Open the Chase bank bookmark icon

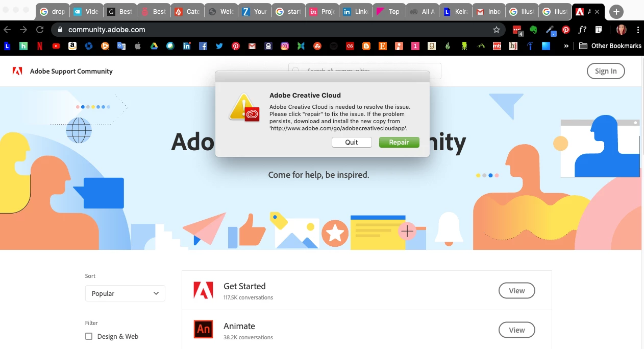point(89,46)
